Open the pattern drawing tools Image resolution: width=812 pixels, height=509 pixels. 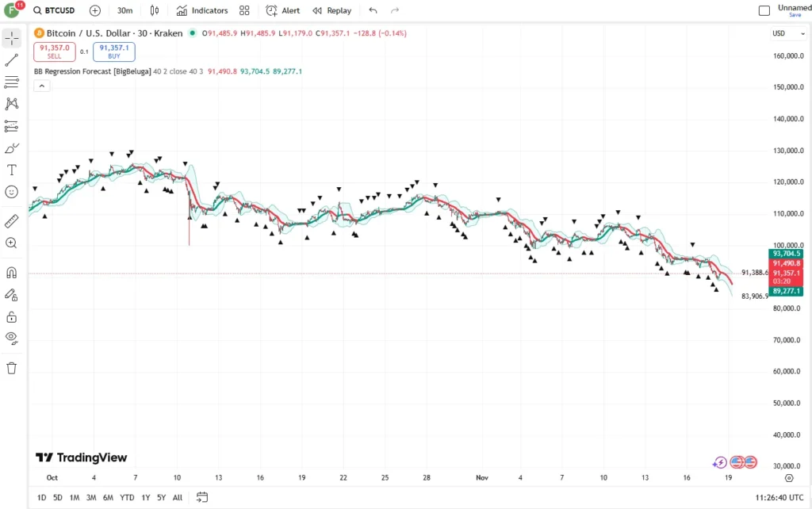(11, 104)
